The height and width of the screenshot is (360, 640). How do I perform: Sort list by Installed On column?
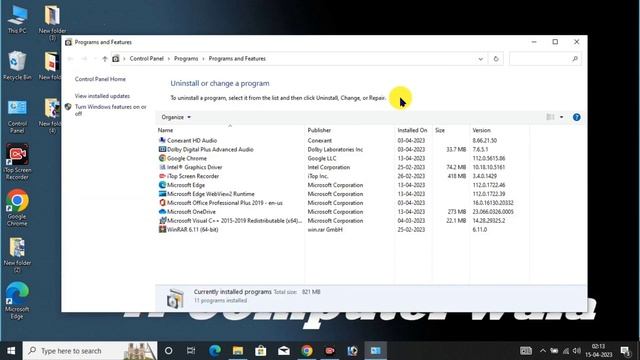click(x=413, y=130)
